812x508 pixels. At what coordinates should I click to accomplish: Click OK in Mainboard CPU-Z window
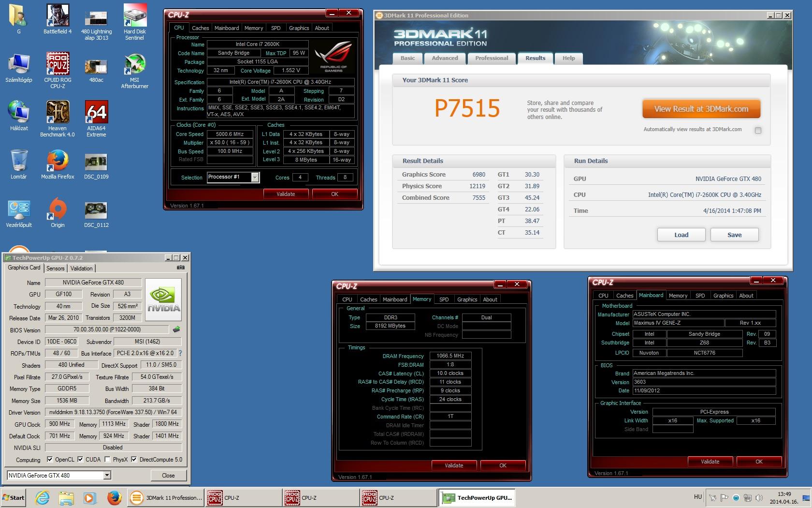(759, 462)
